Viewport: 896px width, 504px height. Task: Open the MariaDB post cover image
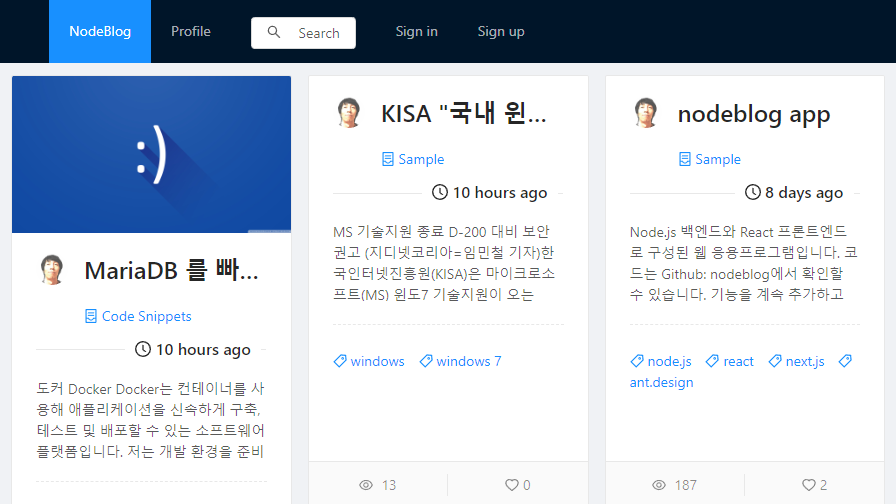tap(151, 155)
